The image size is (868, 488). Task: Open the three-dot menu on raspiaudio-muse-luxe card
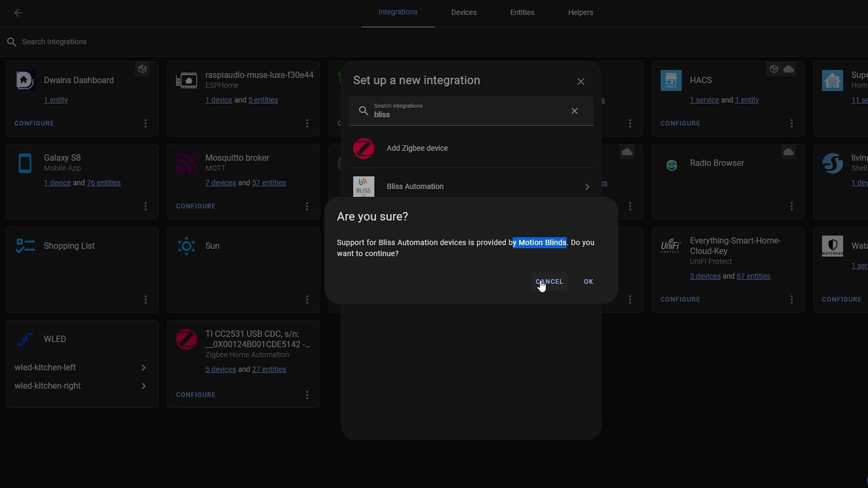[307, 124]
